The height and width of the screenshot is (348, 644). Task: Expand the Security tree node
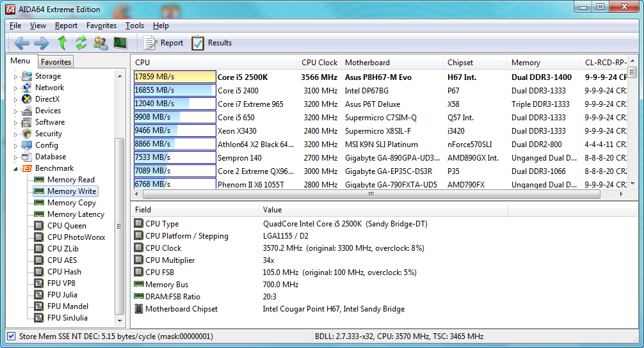click(15, 134)
